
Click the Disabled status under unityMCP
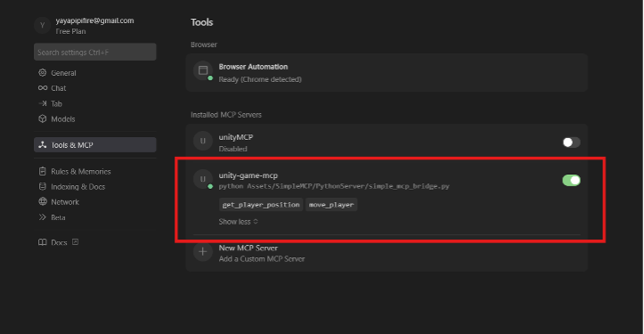click(232, 149)
